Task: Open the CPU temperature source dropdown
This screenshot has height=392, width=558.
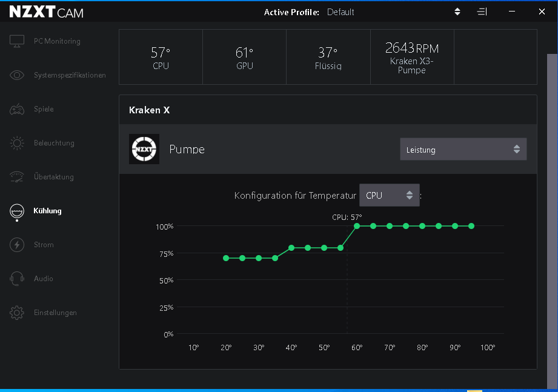Action: (390, 195)
